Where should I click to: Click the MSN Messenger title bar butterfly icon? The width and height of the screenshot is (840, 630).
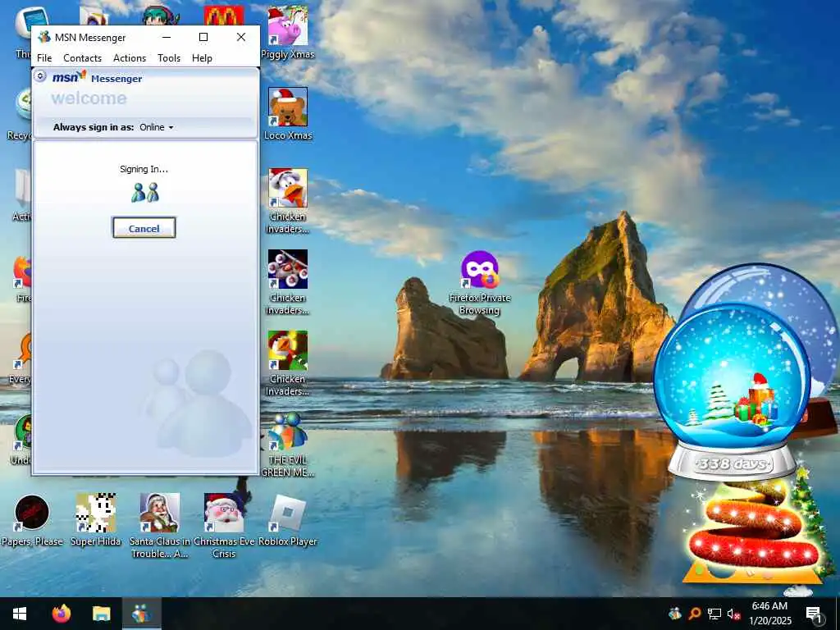tap(44, 37)
